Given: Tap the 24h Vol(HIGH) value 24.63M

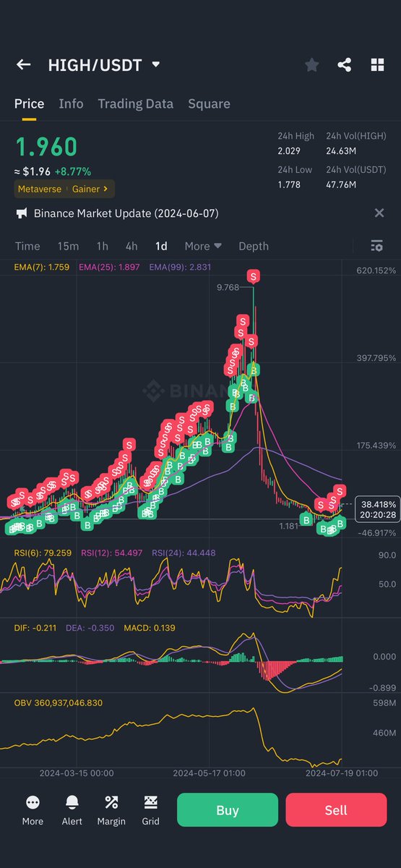Looking at the screenshot, I should 341,150.
